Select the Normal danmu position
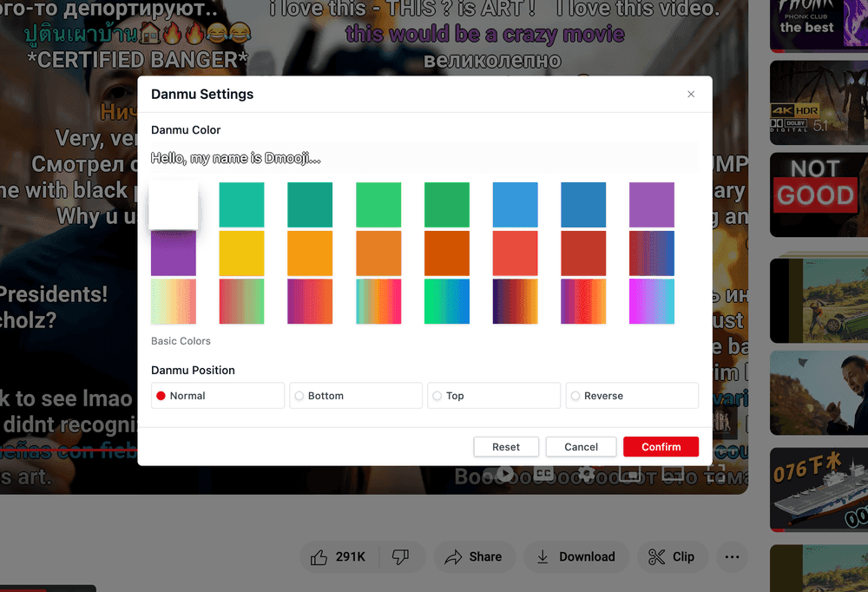Image resolution: width=868 pixels, height=592 pixels. [218, 396]
